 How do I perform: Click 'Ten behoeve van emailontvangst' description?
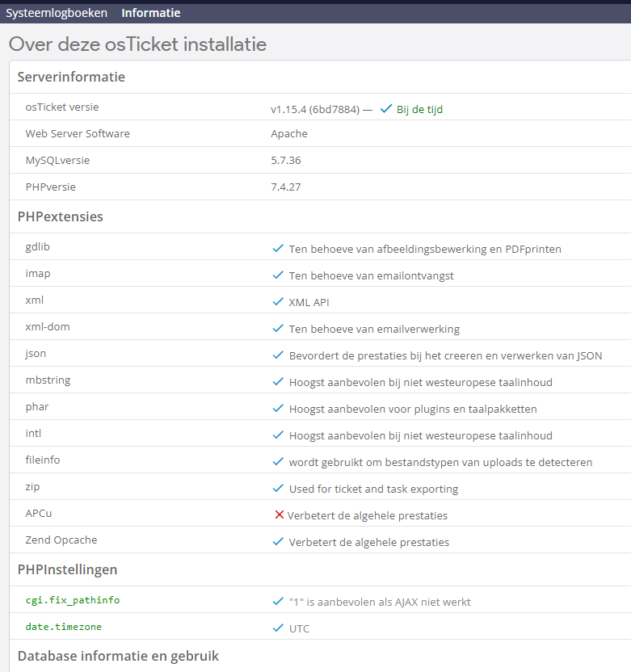[371, 275]
